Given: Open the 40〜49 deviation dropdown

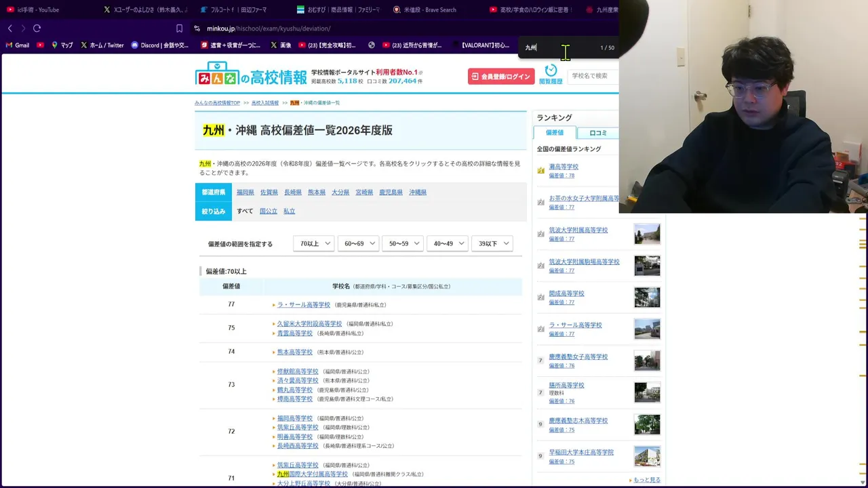Looking at the screenshot, I should click(448, 243).
